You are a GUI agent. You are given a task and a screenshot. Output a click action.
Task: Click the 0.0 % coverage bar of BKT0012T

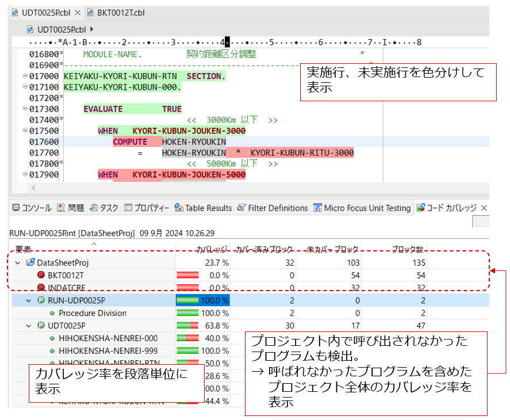pyautogui.click(x=187, y=275)
